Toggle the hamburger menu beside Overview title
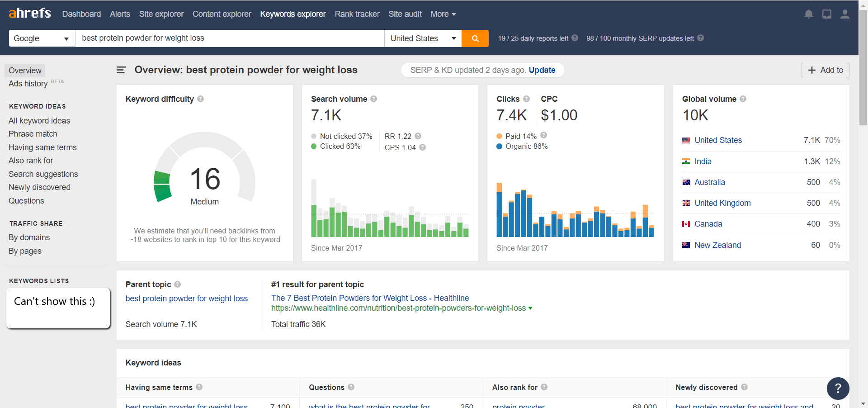This screenshot has height=408, width=868. coord(121,70)
